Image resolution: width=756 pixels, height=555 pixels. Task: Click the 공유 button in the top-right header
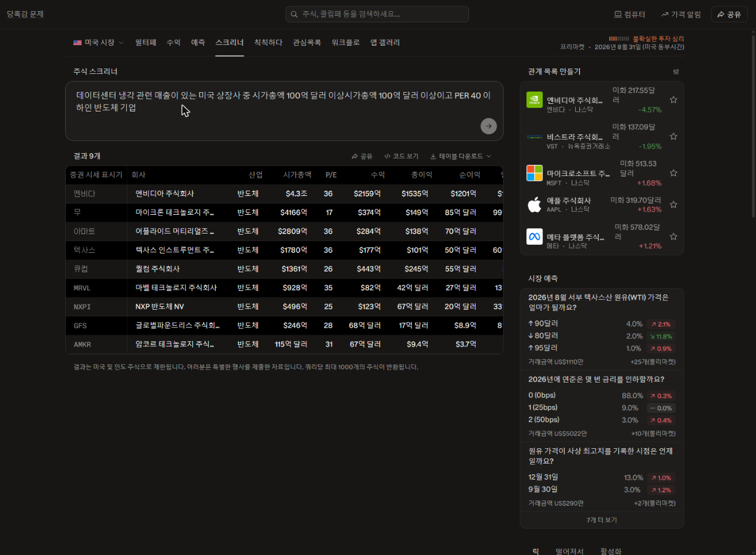point(729,14)
